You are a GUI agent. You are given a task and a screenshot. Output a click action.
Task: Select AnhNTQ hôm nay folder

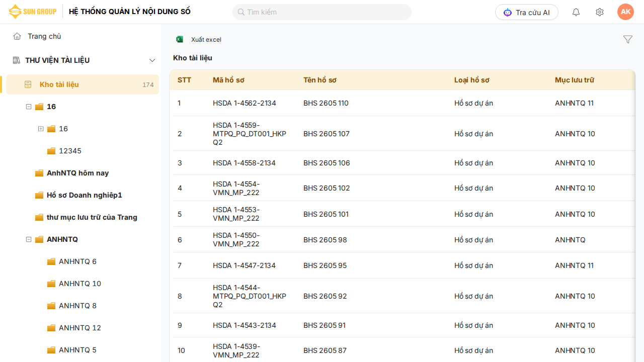click(78, 173)
